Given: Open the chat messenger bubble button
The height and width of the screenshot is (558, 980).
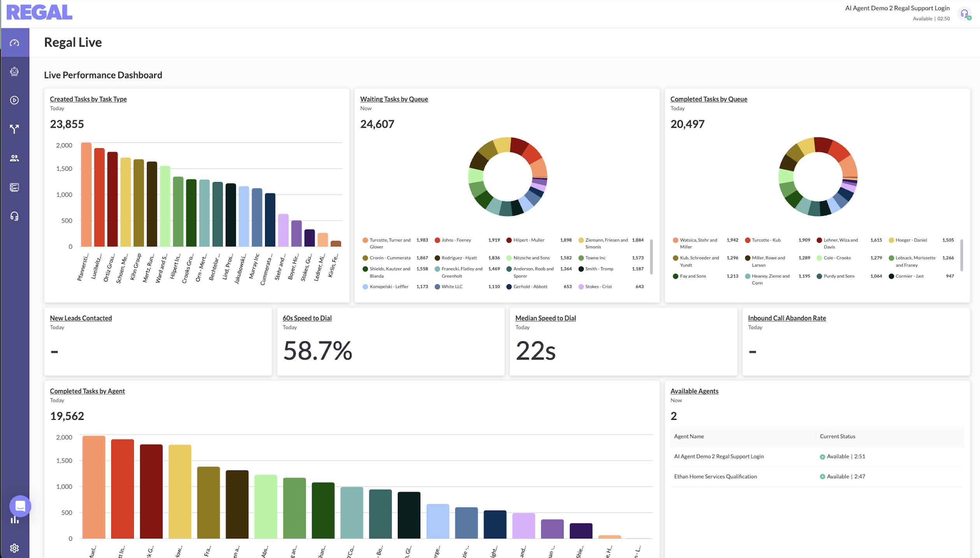Looking at the screenshot, I should coord(20,506).
